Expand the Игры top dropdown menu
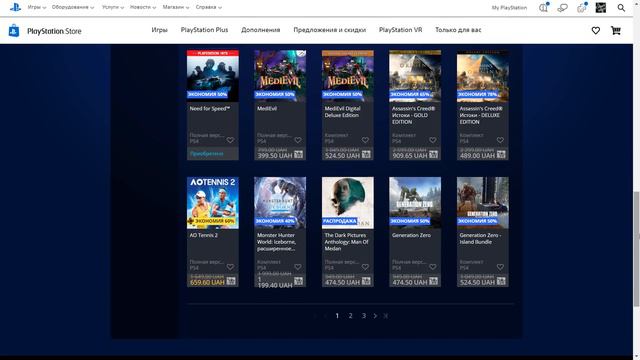Viewport: 640px width, 360px height. coord(36,7)
